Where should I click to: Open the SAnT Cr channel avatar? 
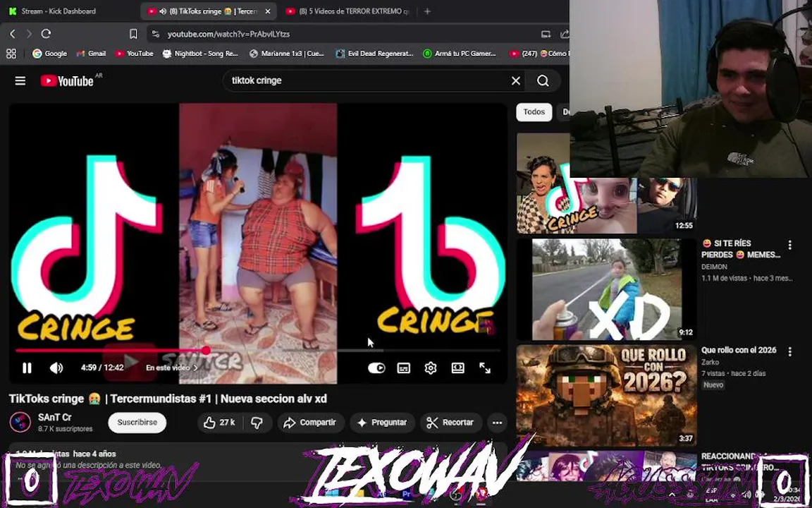pos(20,423)
